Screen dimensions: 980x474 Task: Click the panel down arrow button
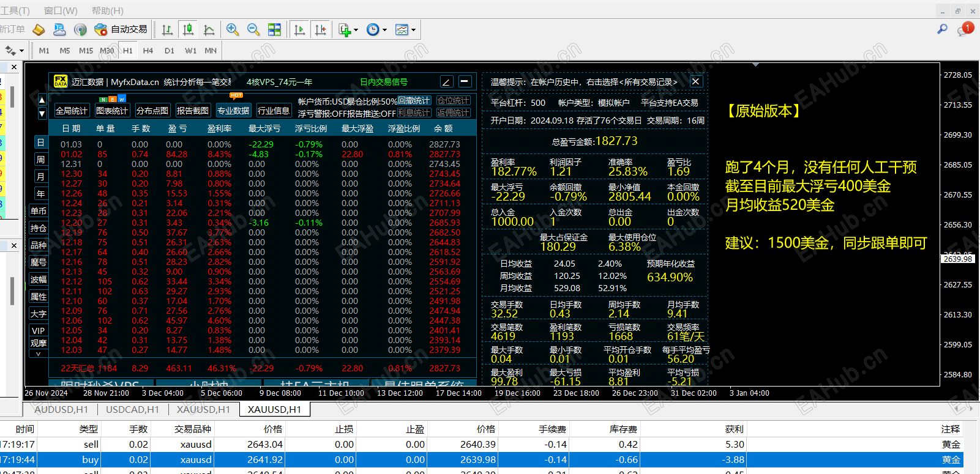(42, 113)
